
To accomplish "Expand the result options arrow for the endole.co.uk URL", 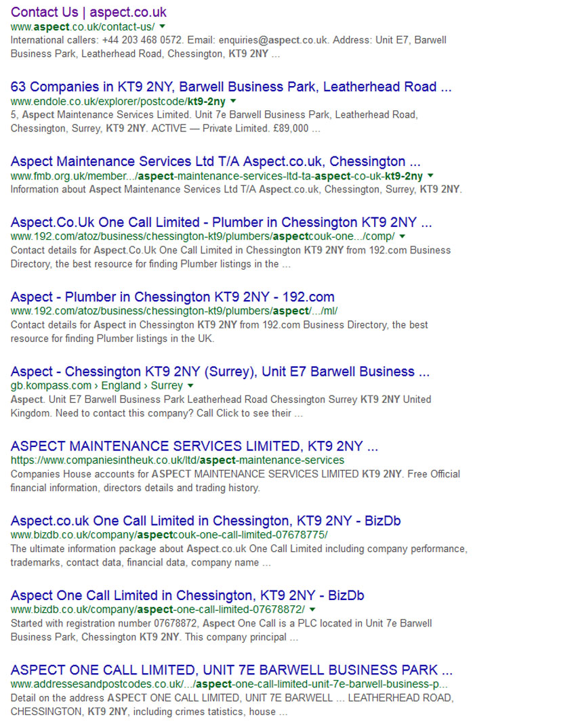I will click(x=234, y=101).
